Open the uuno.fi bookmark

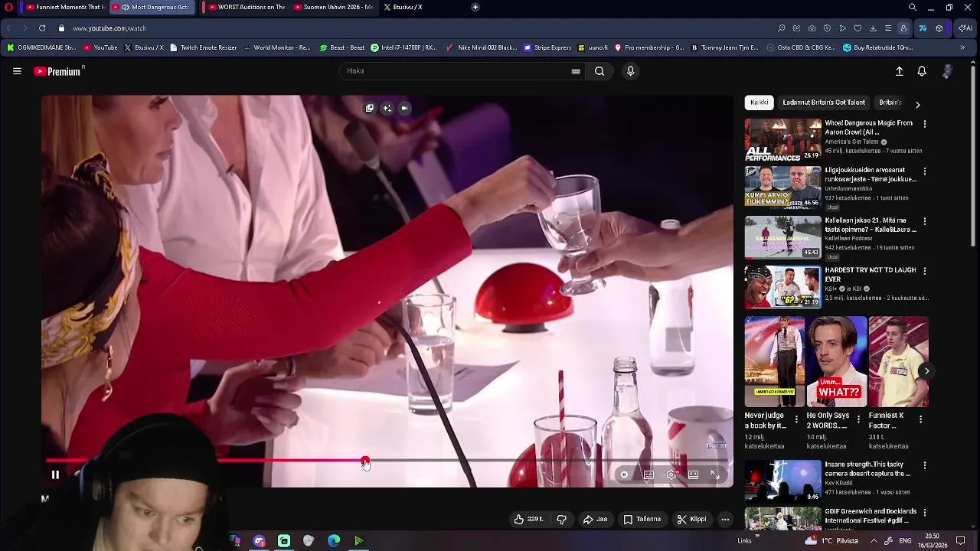coord(593,47)
